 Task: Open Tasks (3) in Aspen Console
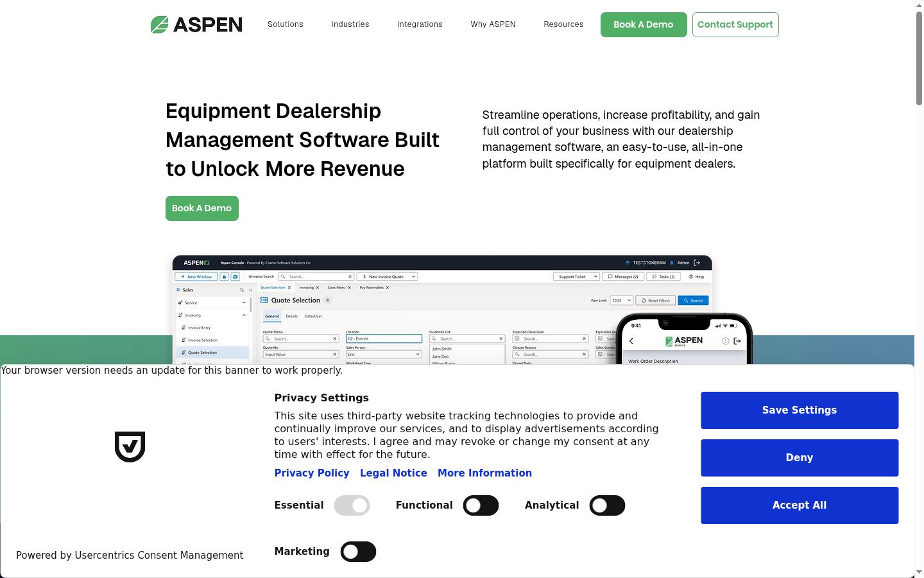663,277
